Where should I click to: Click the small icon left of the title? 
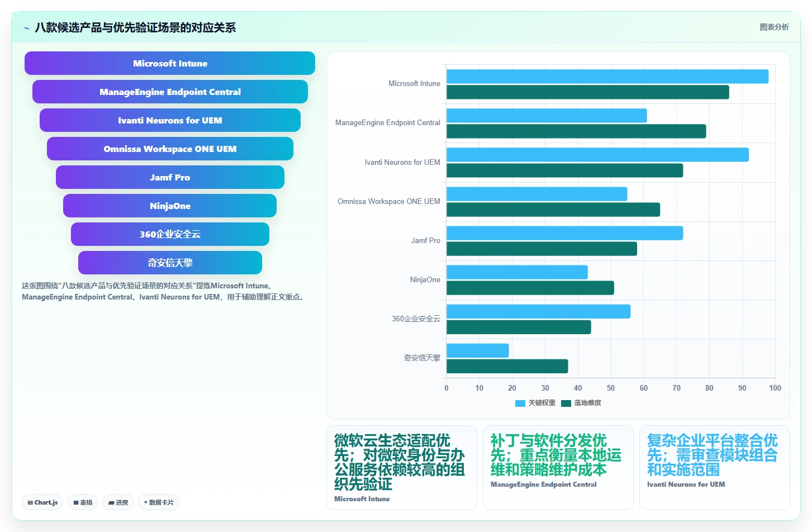point(26,28)
